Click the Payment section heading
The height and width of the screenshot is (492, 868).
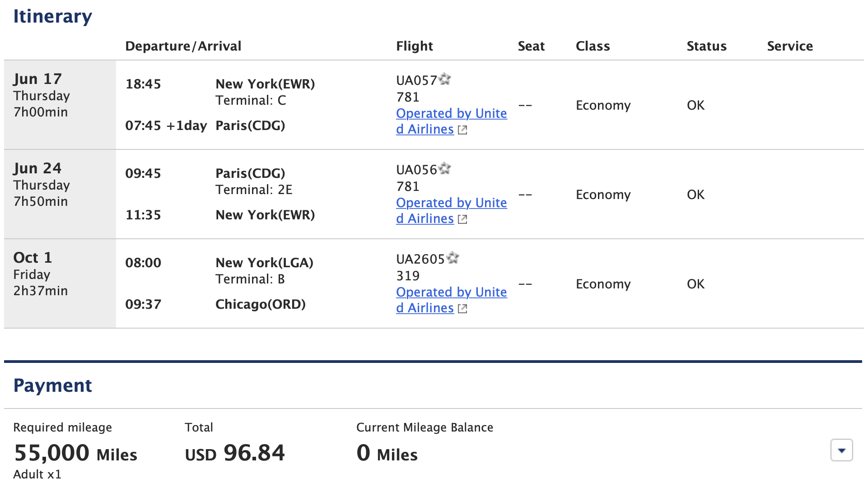tap(52, 385)
